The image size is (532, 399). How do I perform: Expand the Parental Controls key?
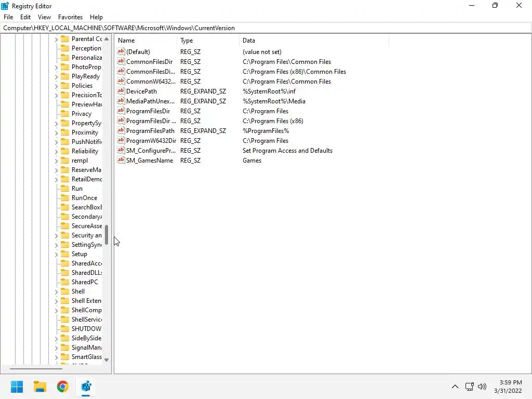(56, 39)
